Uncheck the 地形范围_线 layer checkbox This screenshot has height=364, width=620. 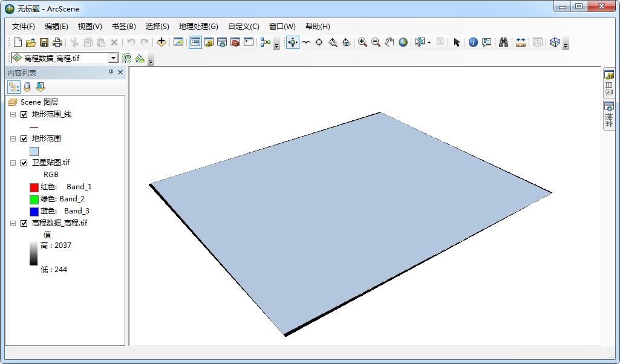pyautogui.click(x=24, y=114)
